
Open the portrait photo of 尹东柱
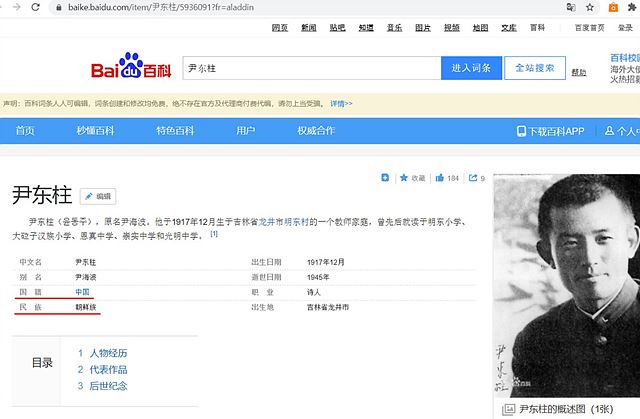(566, 290)
